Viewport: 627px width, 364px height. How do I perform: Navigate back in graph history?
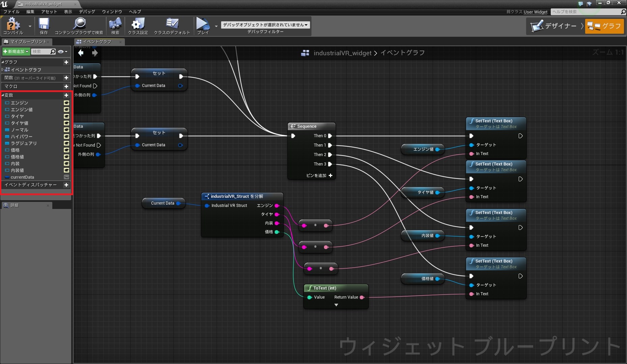coord(81,53)
